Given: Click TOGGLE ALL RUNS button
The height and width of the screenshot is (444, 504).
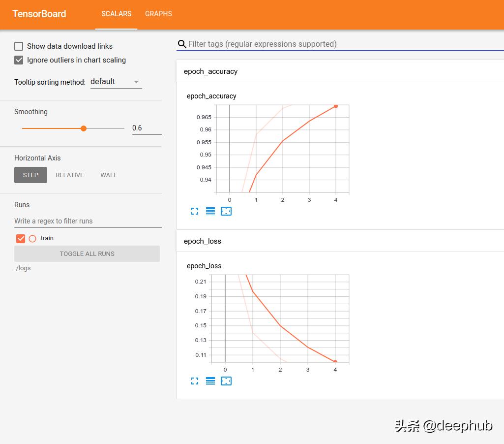Looking at the screenshot, I should (87, 254).
